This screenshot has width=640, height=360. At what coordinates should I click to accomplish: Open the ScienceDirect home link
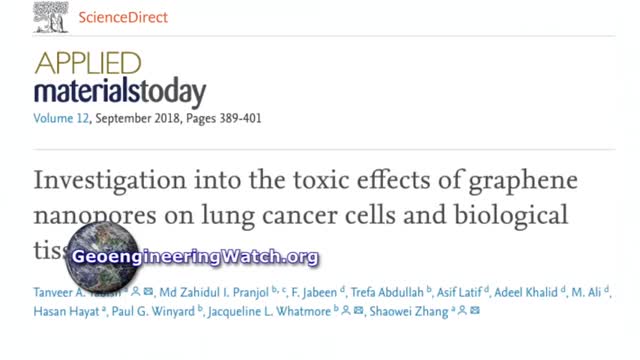coord(123,17)
